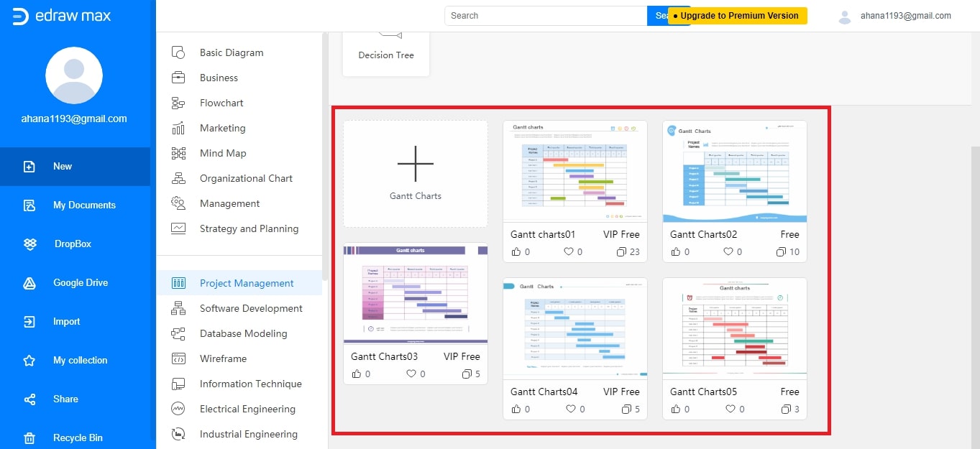Click the Project Management icon
This screenshot has width=980, height=449.
click(178, 283)
